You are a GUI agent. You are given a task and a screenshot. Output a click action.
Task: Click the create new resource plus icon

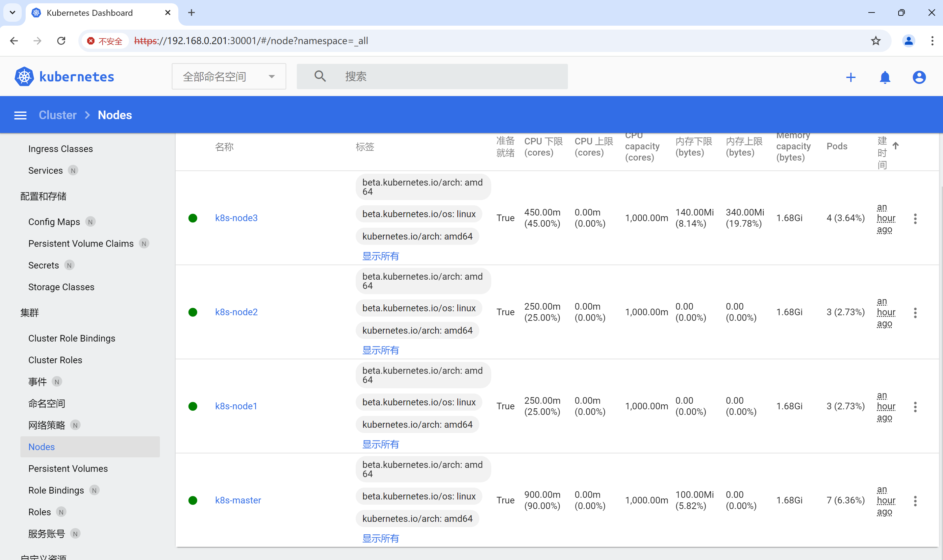point(851,77)
